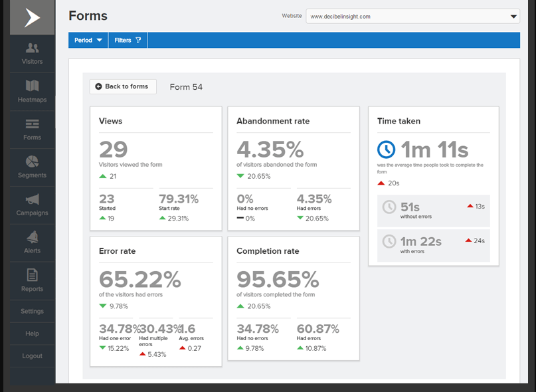Open the Filters menu
Screen dimensions: 536x392
[128, 41]
